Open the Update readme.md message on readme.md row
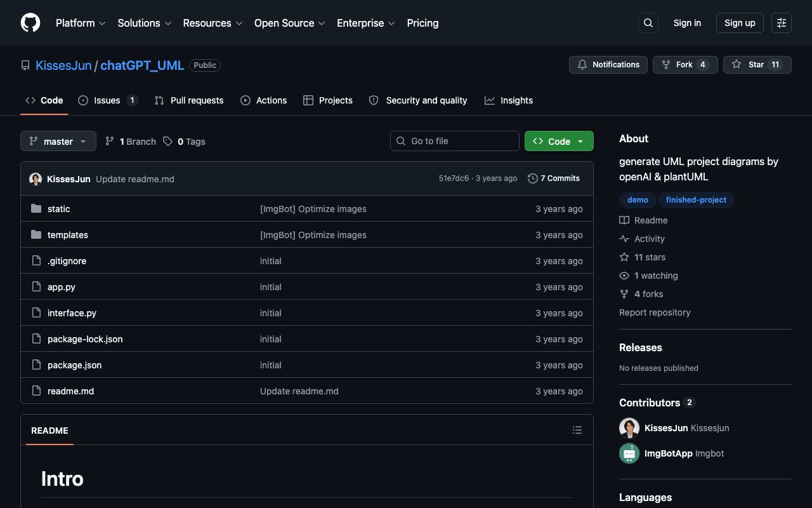Screen dimensions: 812x508 [299, 391]
